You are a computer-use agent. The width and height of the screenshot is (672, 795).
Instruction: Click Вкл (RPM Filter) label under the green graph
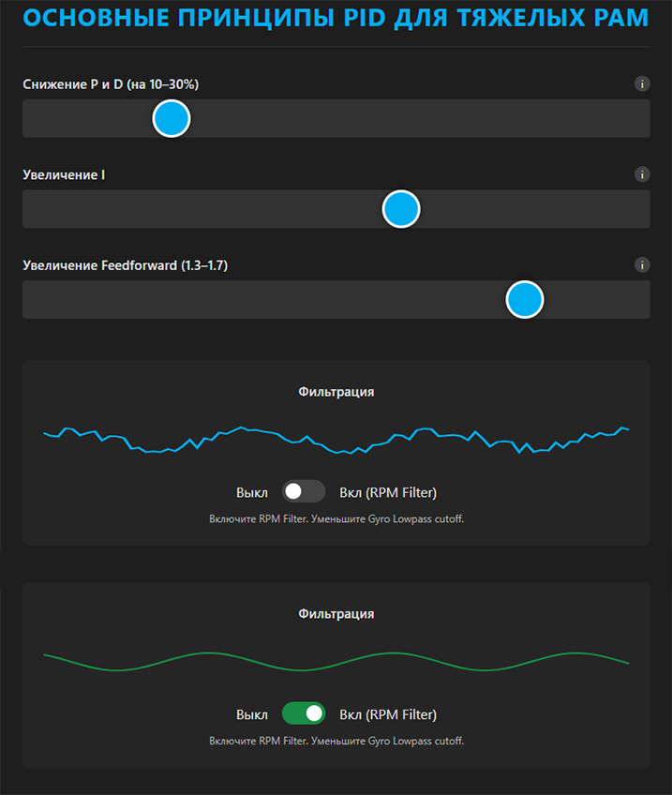(388, 714)
